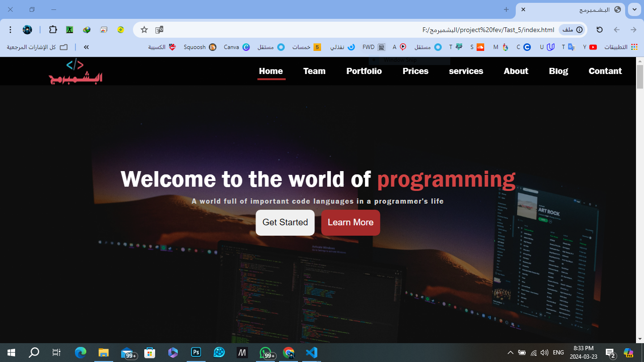Image resolution: width=644 pixels, height=362 pixels.
Task: Open Visual Studio Code from taskbar
Action: click(311, 352)
